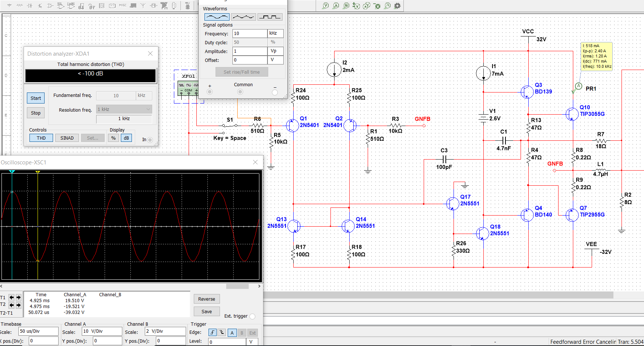The width and height of the screenshot is (644, 346).
Task: Click the PR1 current probe on schematic
Action: click(x=578, y=86)
